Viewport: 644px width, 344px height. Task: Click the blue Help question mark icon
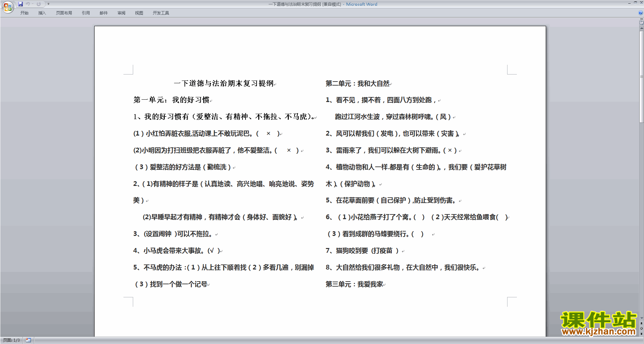[x=641, y=13]
